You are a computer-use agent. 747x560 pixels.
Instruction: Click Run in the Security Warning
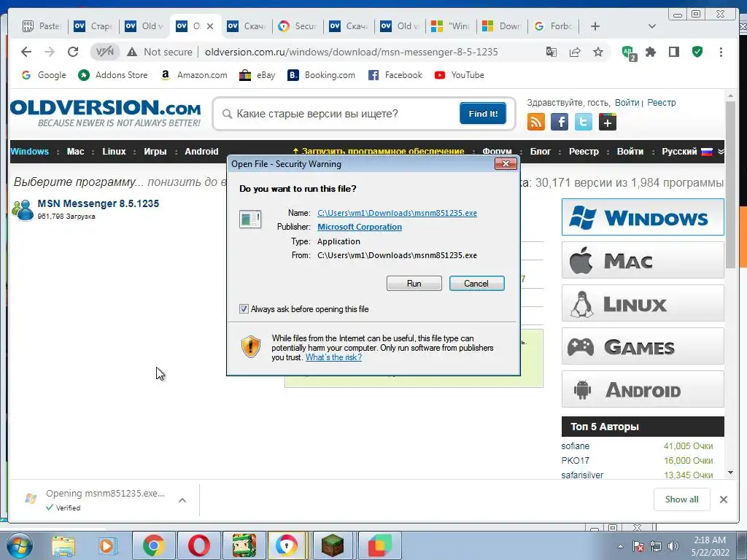[x=414, y=284]
